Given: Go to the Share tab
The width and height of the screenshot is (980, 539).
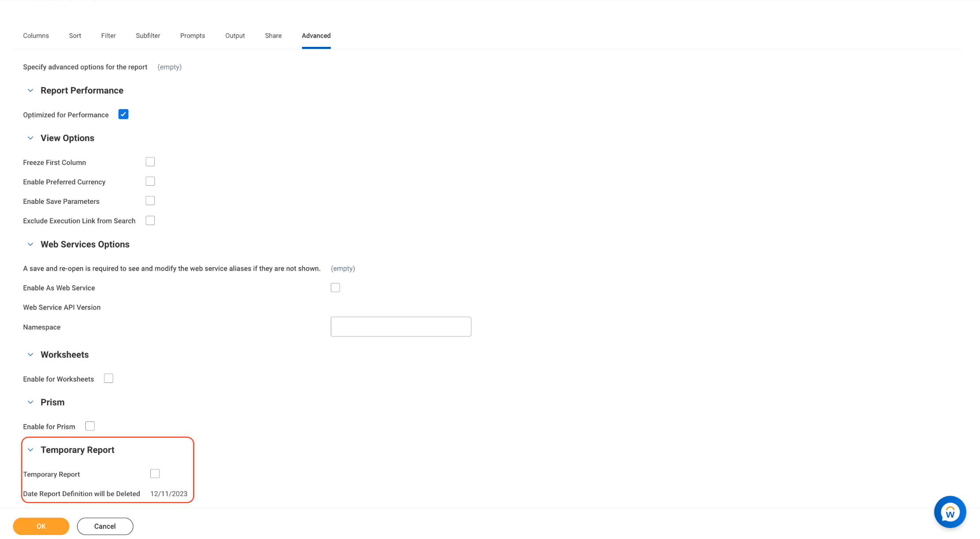Looking at the screenshot, I should pos(273,36).
